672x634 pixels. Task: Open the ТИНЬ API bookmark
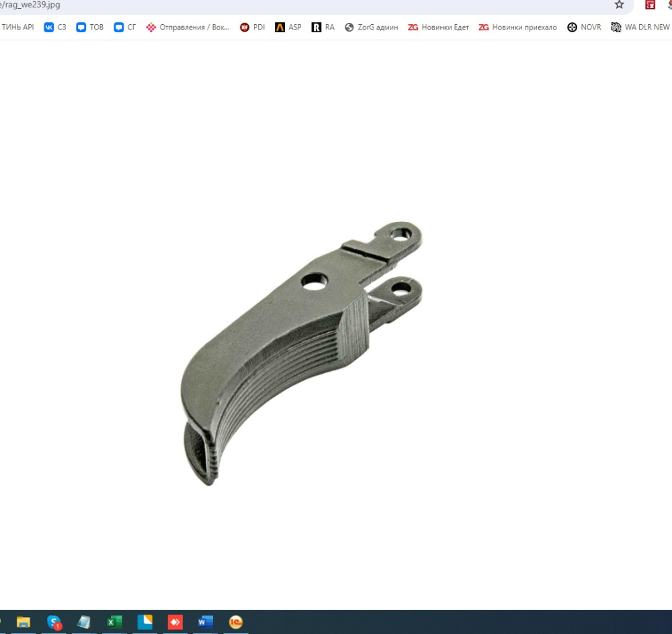coord(17,27)
